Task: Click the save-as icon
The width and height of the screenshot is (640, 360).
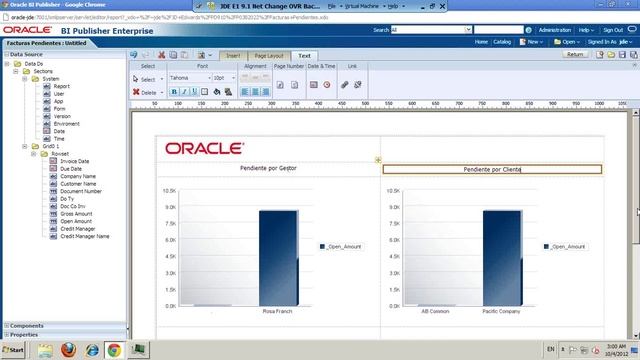Action: coord(633,55)
